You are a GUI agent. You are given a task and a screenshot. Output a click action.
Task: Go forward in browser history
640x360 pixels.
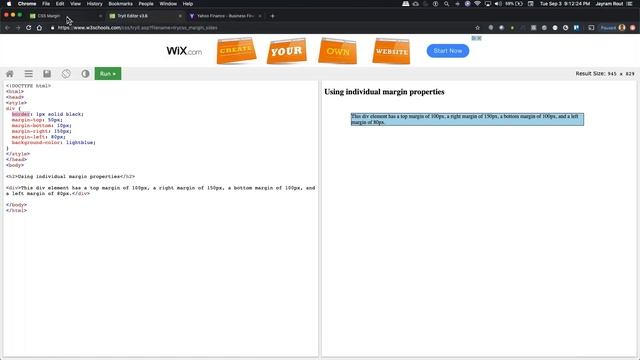pos(18,28)
